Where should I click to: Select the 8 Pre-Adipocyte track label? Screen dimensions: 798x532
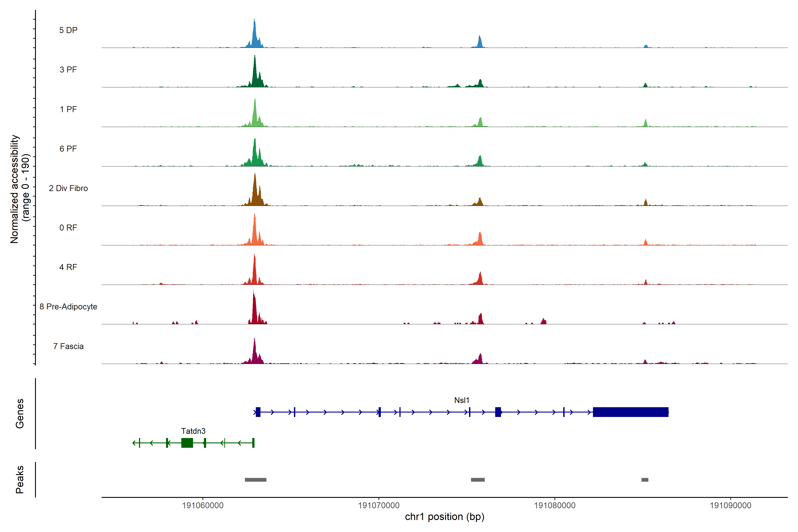[x=68, y=307]
